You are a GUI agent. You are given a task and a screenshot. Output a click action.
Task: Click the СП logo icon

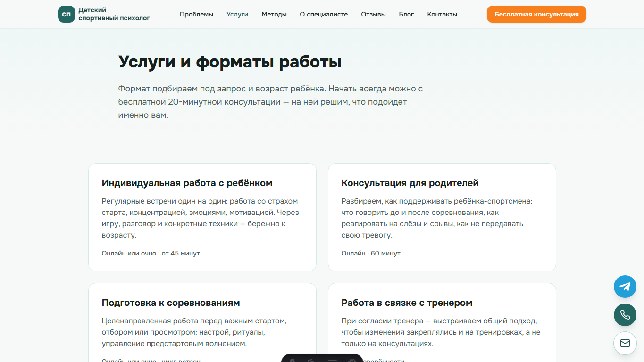(67, 14)
